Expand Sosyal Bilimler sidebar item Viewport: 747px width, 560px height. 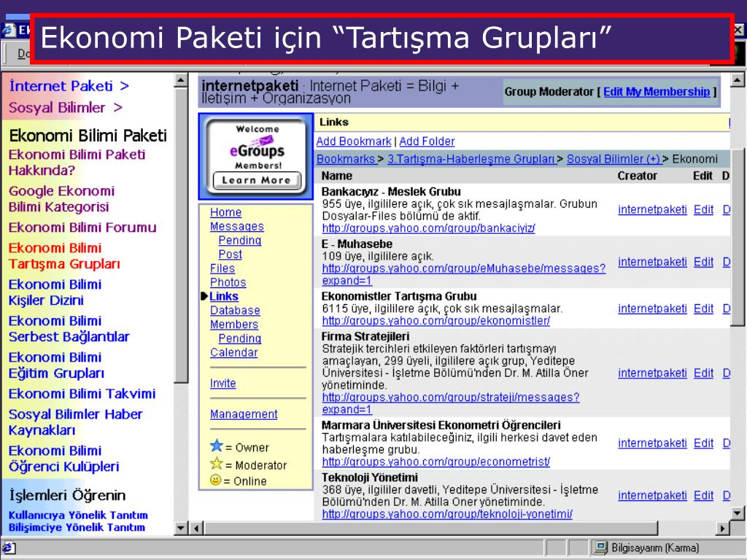[x=65, y=108]
